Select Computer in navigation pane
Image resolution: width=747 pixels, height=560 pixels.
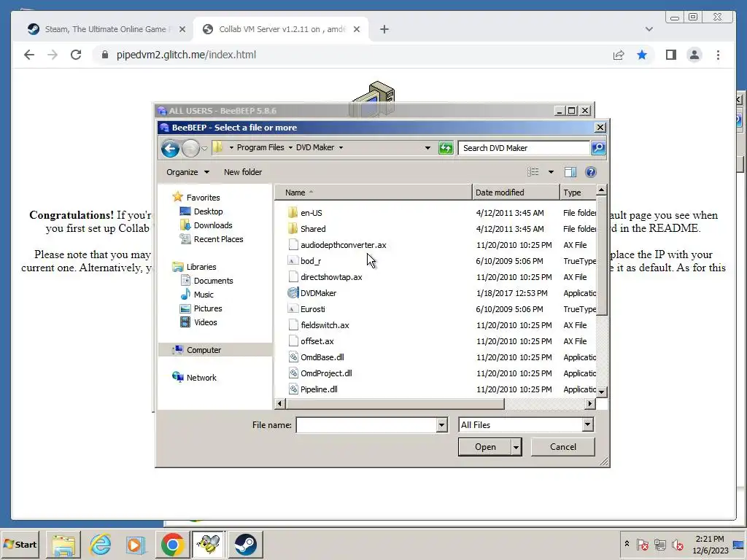tap(204, 350)
